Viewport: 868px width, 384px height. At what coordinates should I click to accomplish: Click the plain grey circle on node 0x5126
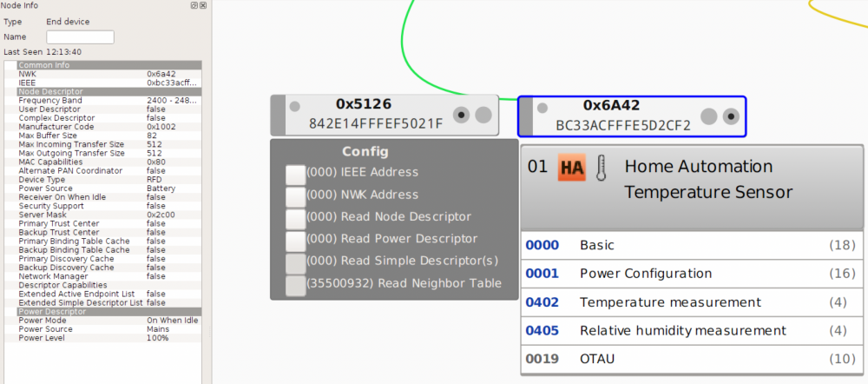pos(483,115)
